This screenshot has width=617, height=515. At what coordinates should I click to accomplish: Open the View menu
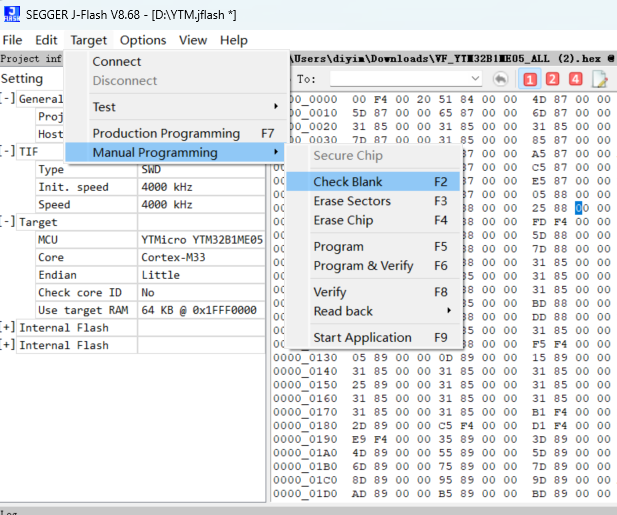point(193,40)
